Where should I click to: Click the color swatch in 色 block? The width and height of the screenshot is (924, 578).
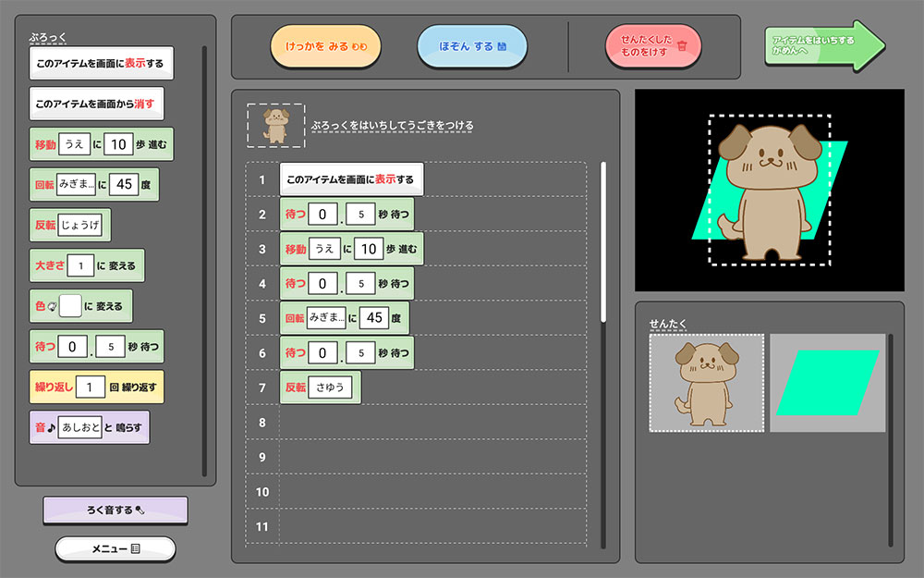70,306
